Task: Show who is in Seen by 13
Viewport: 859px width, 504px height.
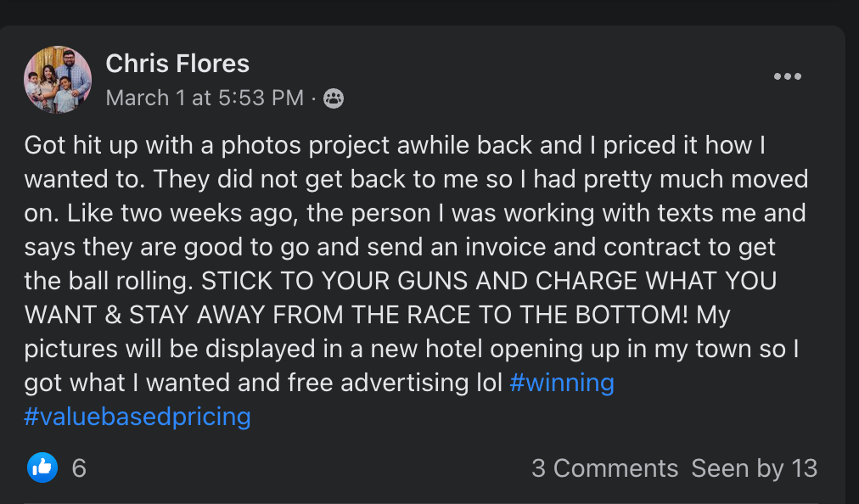Action: (754, 468)
